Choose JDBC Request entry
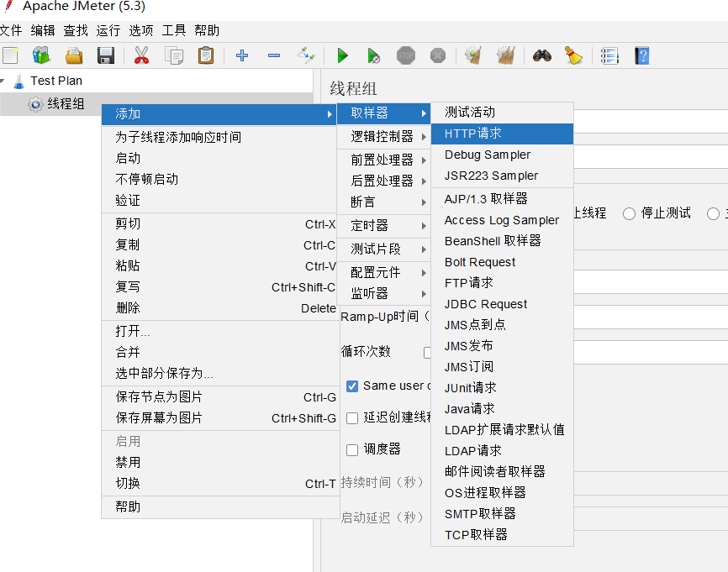Image resolution: width=728 pixels, height=572 pixels. [x=503, y=304]
